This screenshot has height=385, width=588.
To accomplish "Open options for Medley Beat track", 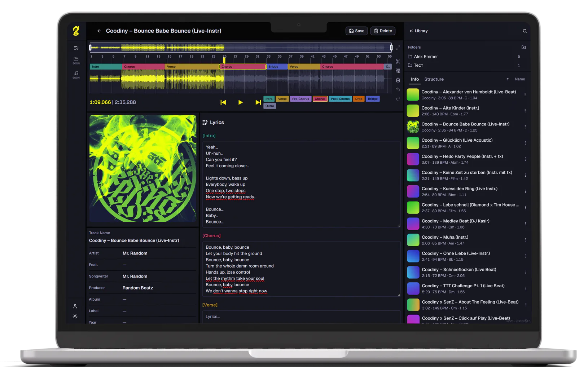I will (526, 224).
